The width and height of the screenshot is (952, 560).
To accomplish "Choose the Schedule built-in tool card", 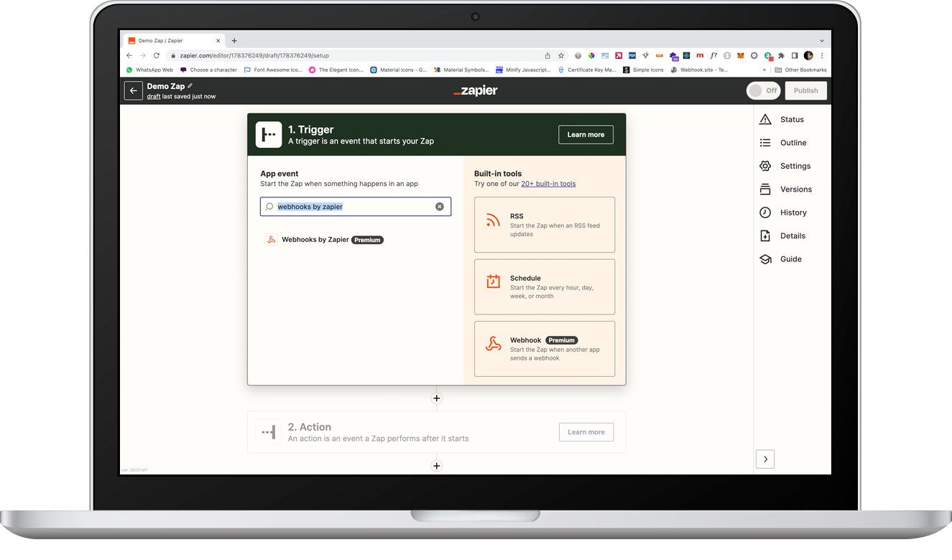I will pyautogui.click(x=545, y=286).
